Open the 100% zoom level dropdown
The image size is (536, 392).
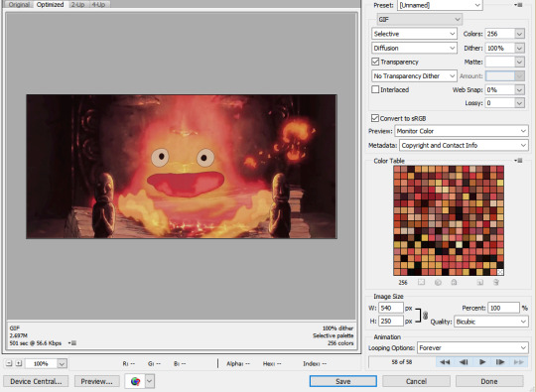coord(62,363)
